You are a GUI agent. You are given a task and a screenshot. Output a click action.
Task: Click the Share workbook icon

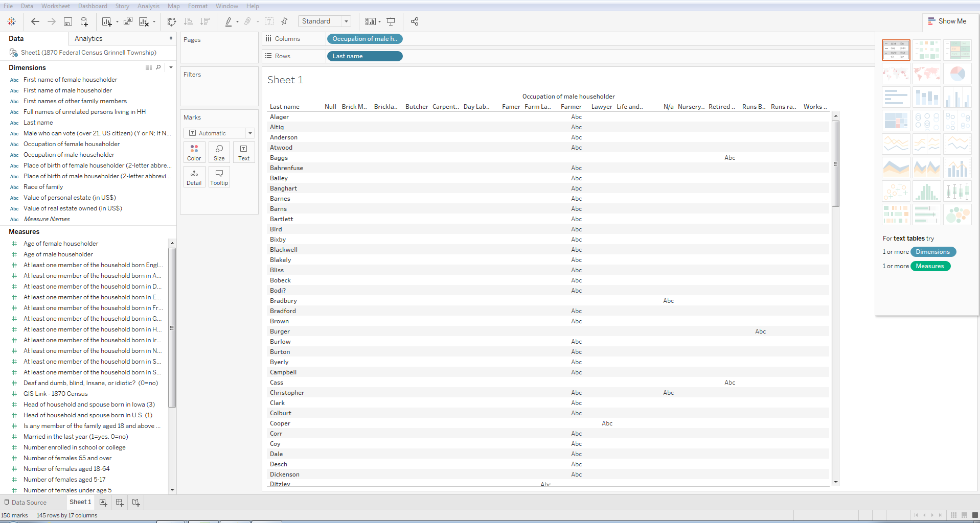(x=415, y=21)
